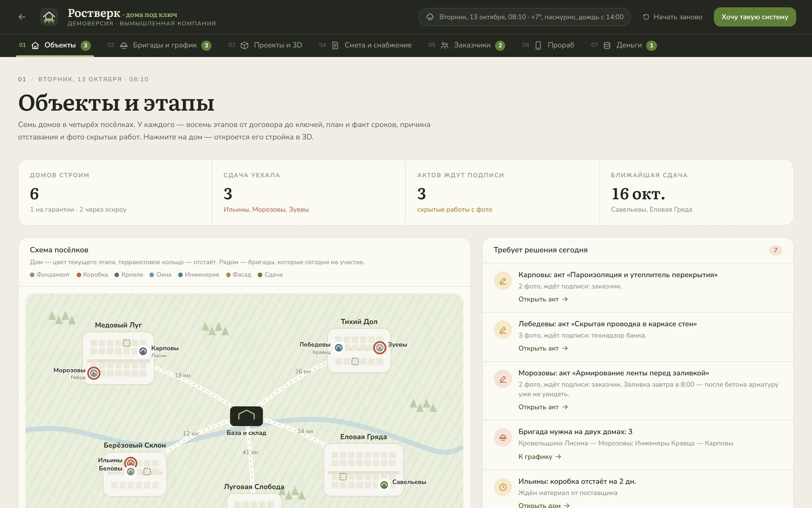Click the Фундамент legend color dot
Viewport: 812px width, 508px height.
pos(32,275)
